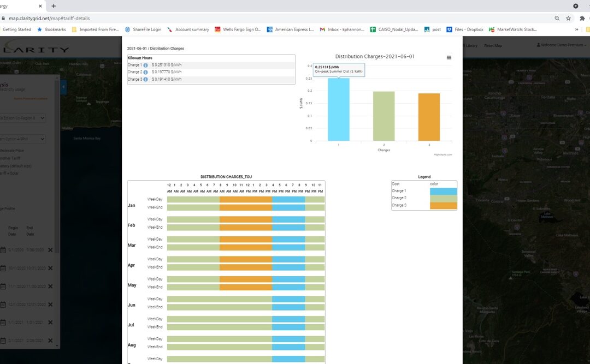Click the Kilowatt Hours table header
Image resolution: width=590 pixels, height=364 pixels.
140,58
